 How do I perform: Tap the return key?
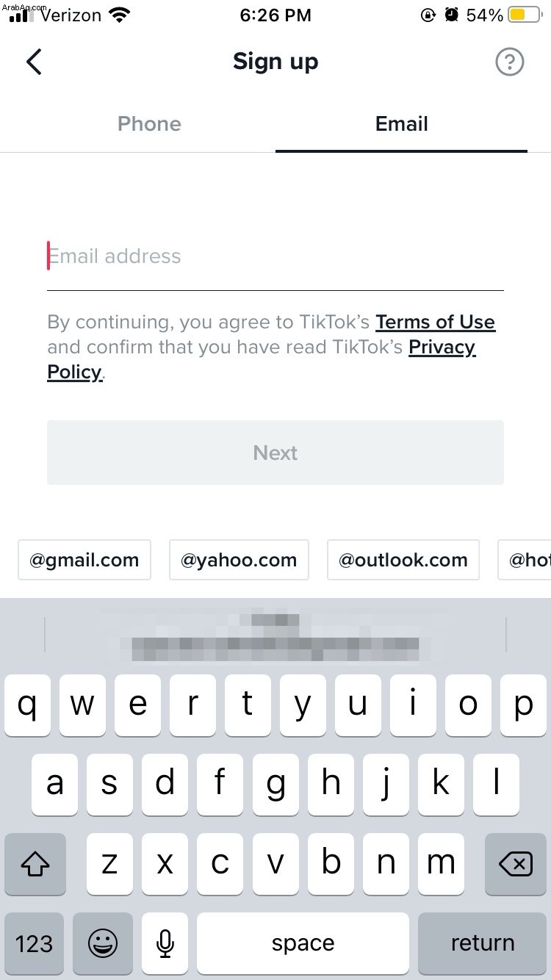[482, 943]
